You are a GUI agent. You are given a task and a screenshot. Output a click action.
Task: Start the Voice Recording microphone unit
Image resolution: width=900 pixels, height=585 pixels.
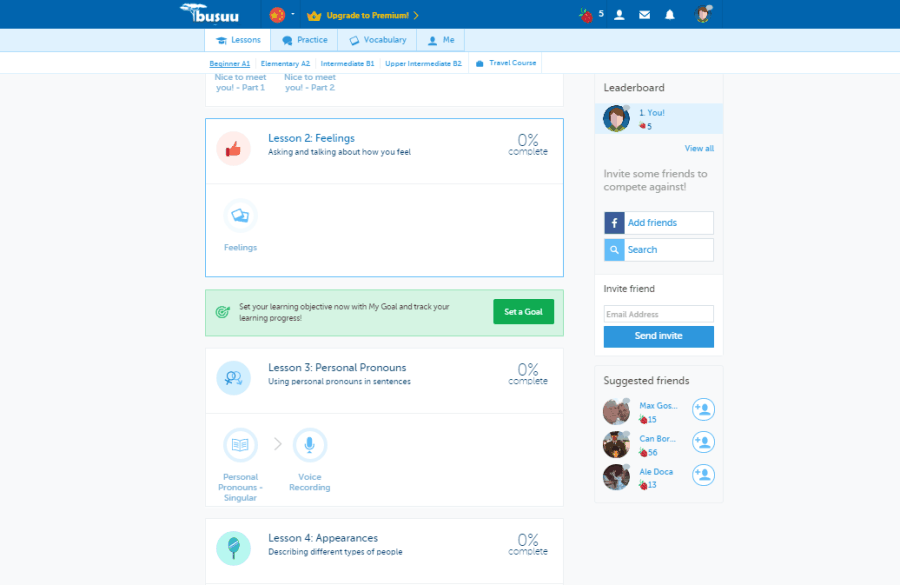(309, 445)
